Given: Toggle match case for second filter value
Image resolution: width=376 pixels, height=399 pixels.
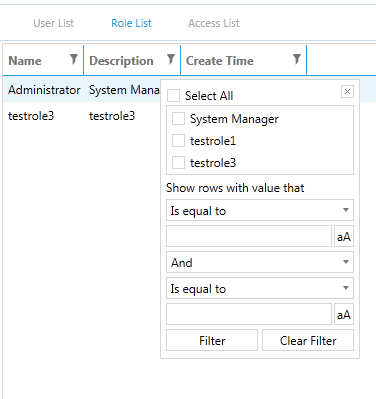Looking at the screenshot, I should click(344, 314).
